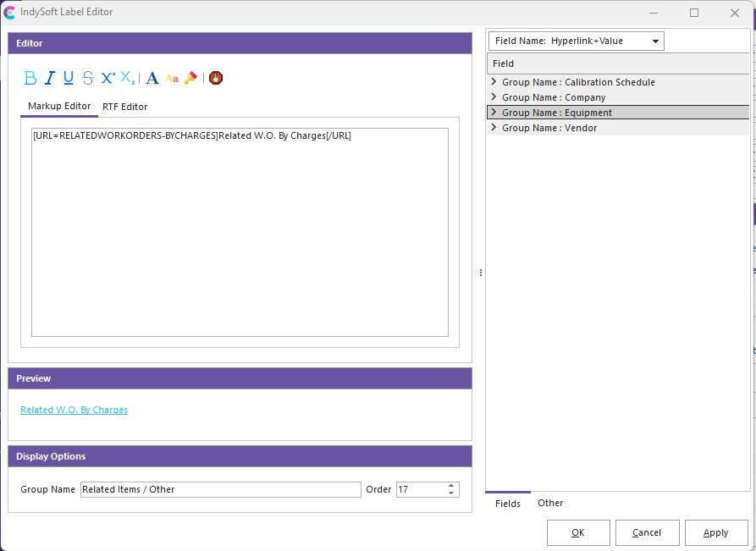Click the font size Aa icon
Screen dimensions: 756x551
click(x=172, y=78)
